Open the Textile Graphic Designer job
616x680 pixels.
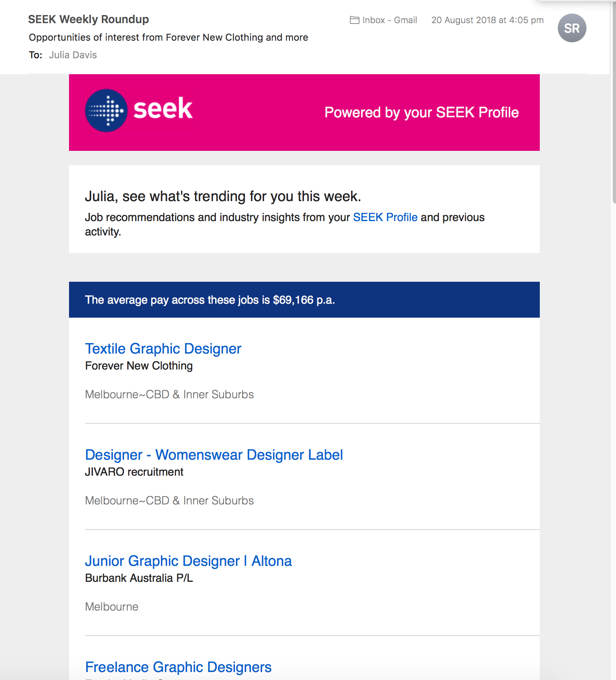163,348
